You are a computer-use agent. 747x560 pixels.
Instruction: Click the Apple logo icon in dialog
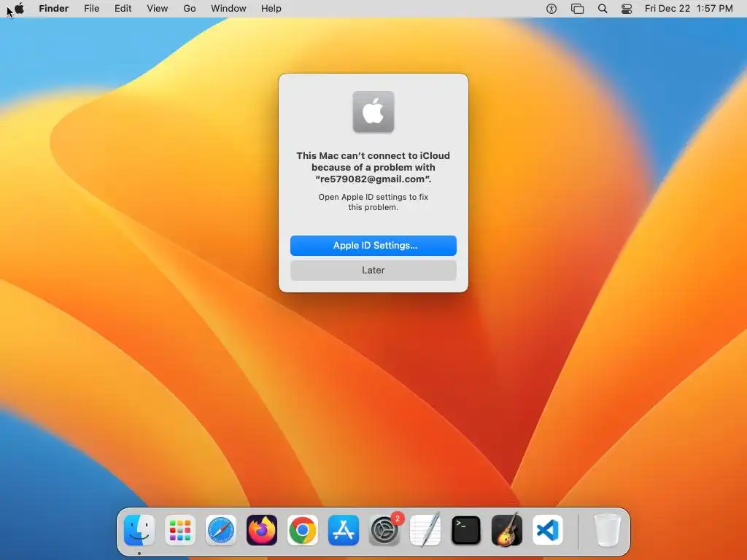click(x=373, y=112)
